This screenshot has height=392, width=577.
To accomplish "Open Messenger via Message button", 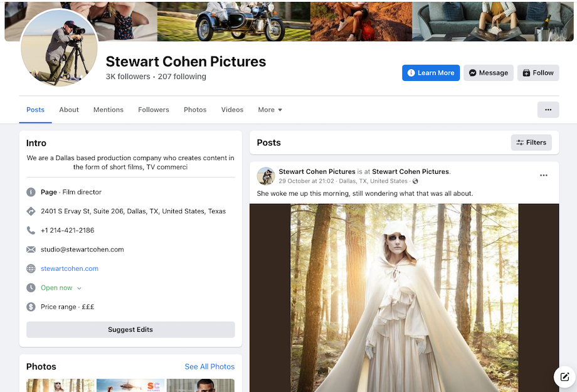I will click(x=489, y=73).
